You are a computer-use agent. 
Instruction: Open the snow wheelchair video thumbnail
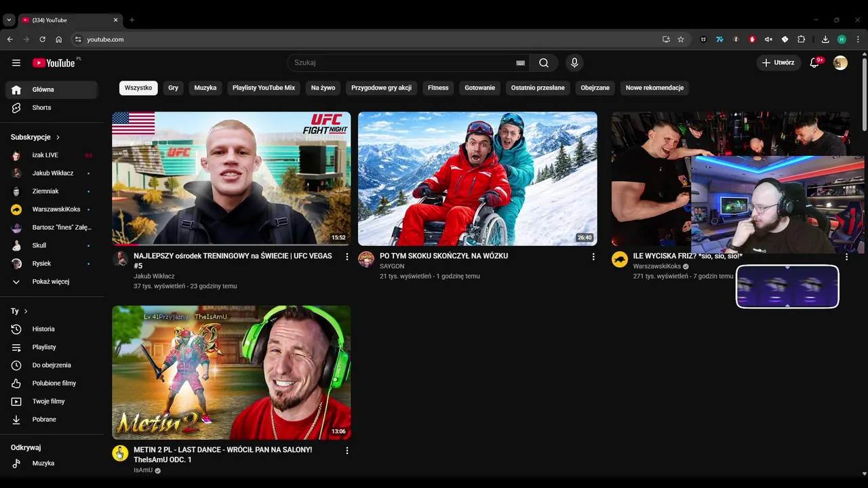pos(477,178)
